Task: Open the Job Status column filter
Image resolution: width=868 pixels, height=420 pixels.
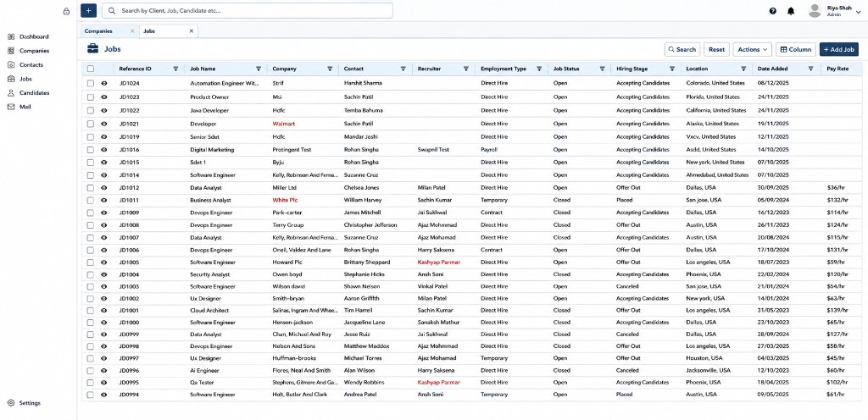Action: [x=602, y=69]
